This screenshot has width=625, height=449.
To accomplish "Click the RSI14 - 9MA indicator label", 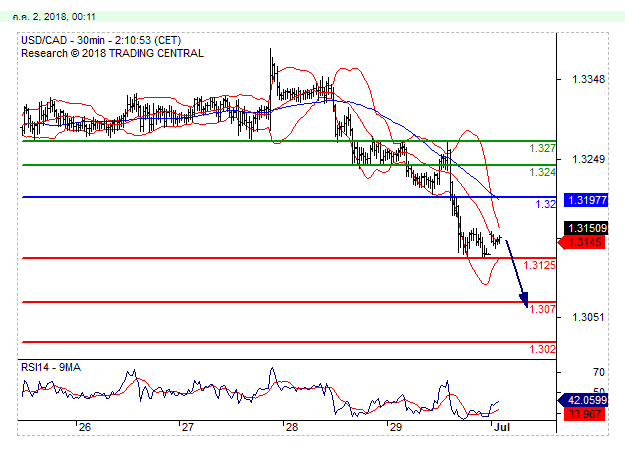I will tap(51, 367).
